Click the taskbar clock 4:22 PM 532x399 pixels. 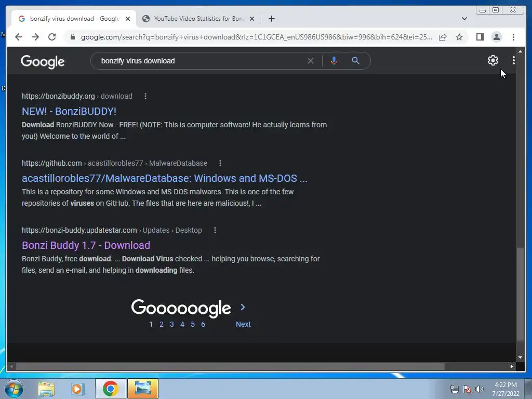pos(506,385)
